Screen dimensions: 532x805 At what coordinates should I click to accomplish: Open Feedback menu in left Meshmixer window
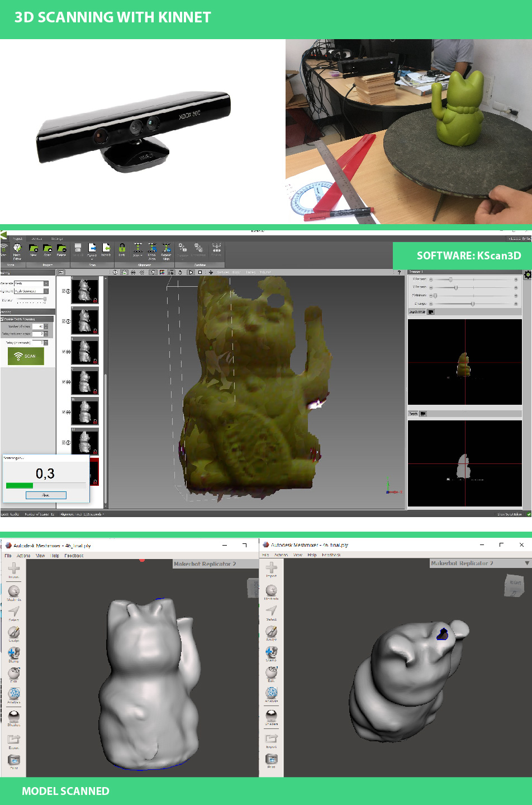point(74,556)
